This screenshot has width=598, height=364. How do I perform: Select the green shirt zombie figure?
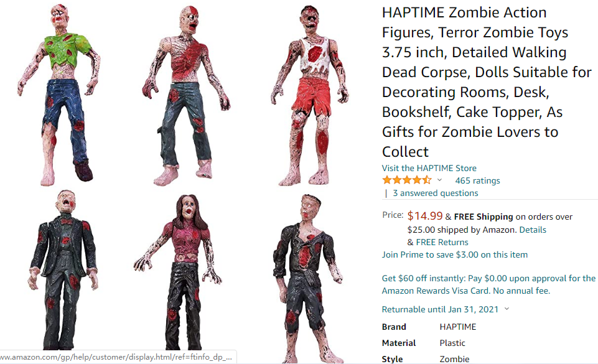click(59, 94)
